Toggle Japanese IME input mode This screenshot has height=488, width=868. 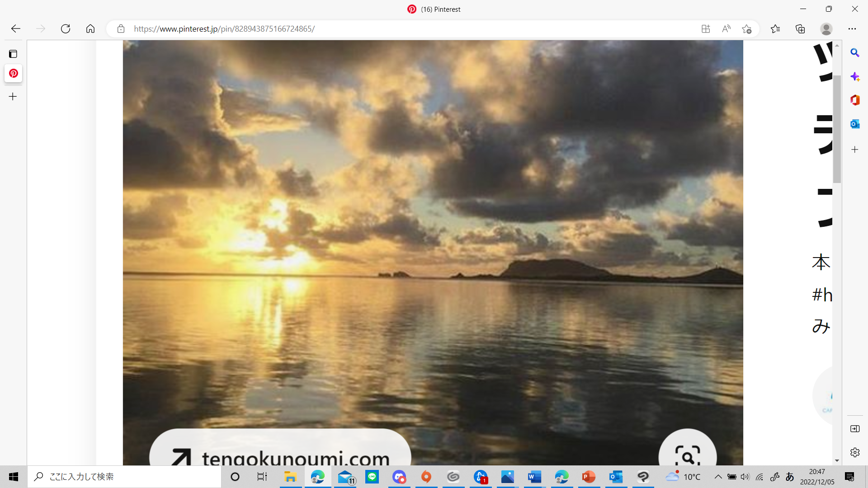pyautogui.click(x=790, y=477)
